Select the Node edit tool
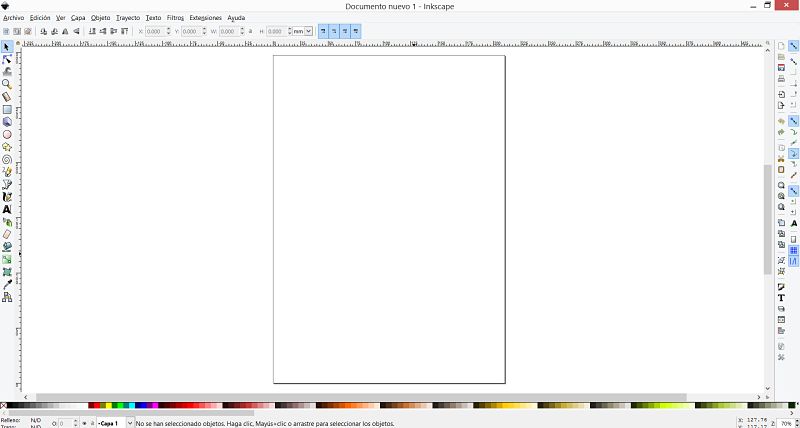Screen dimensions: 800x428 [x=7, y=60]
